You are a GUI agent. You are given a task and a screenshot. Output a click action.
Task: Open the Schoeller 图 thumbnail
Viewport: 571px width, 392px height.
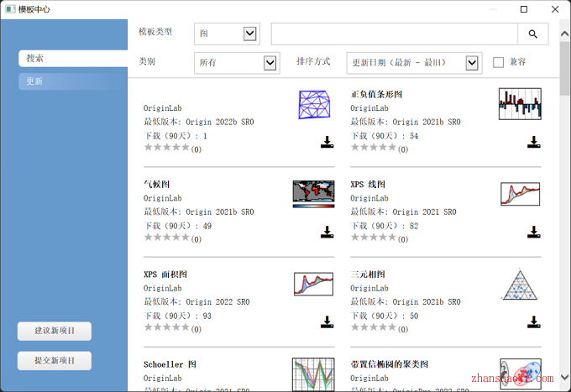click(313, 374)
